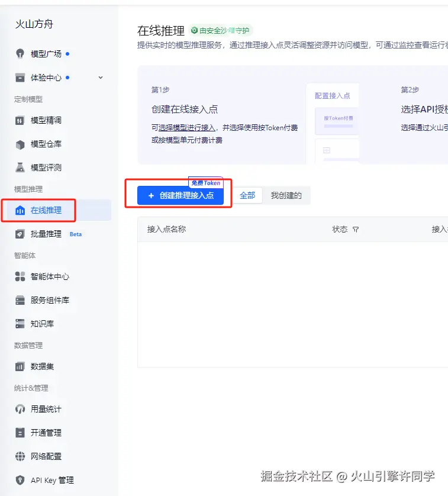Click the 免费Token tag
This screenshot has height=496, width=448.
point(205,183)
